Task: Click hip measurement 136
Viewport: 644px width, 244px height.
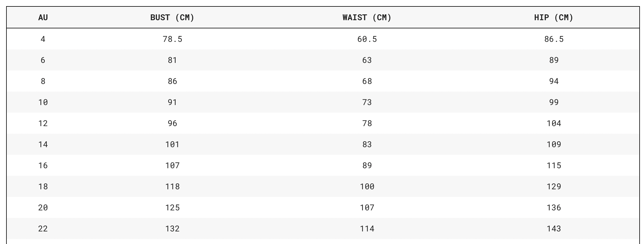Action: click(x=554, y=208)
